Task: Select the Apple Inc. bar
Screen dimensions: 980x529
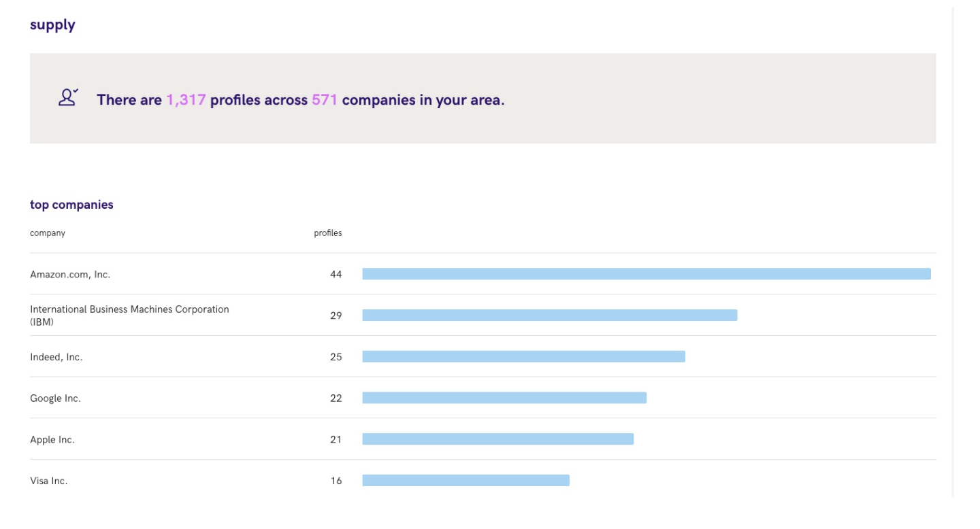Action: [498, 439]
